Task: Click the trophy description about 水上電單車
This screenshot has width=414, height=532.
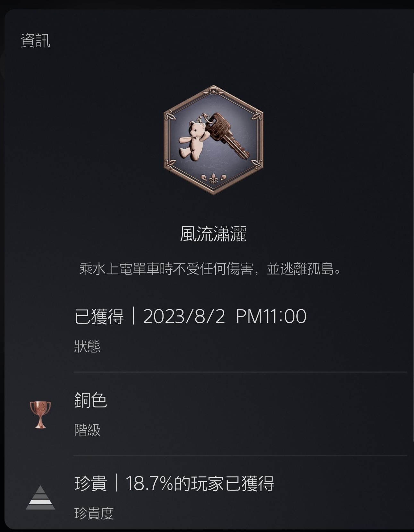Action: [210, 269]
